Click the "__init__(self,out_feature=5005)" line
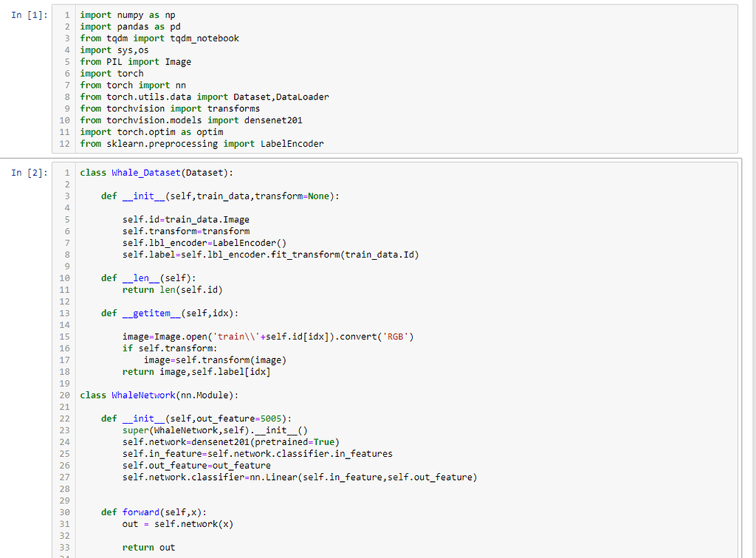756x558 pixels. tap(196, 418)
